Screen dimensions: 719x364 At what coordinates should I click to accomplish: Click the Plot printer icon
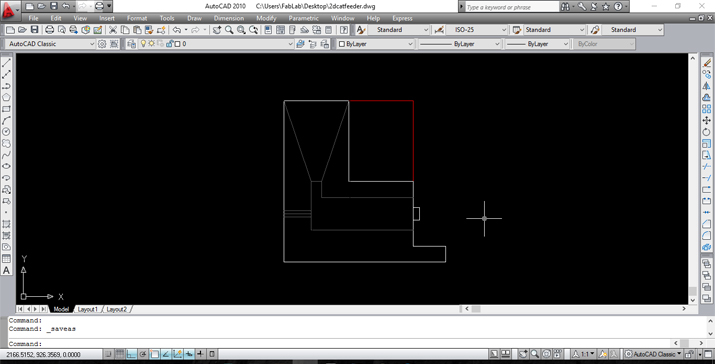pos(50,30)
